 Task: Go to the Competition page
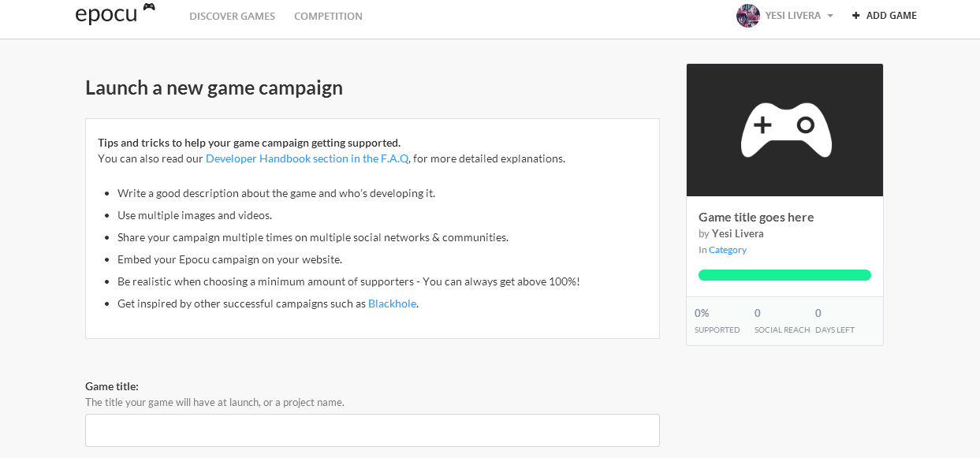(328, 17)
